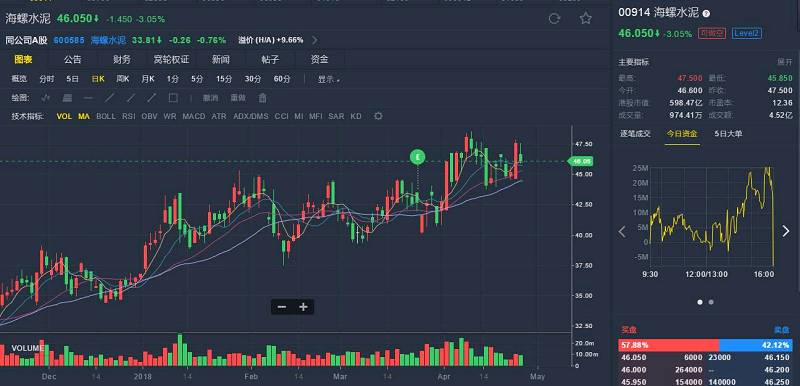Select the 周K chart period
This screenshot has height=386, width=800.
tap(122, 79)
